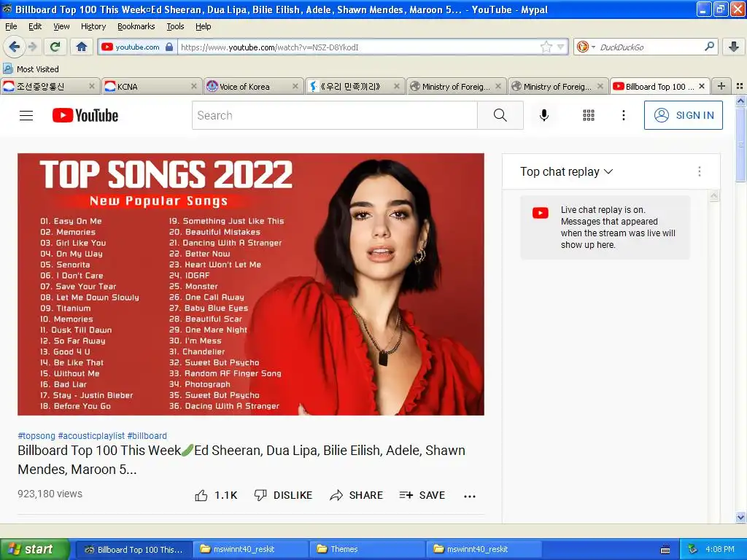Screen dimensions: 747x560
Task: Click the SIGN IN button
Action: 683,115
